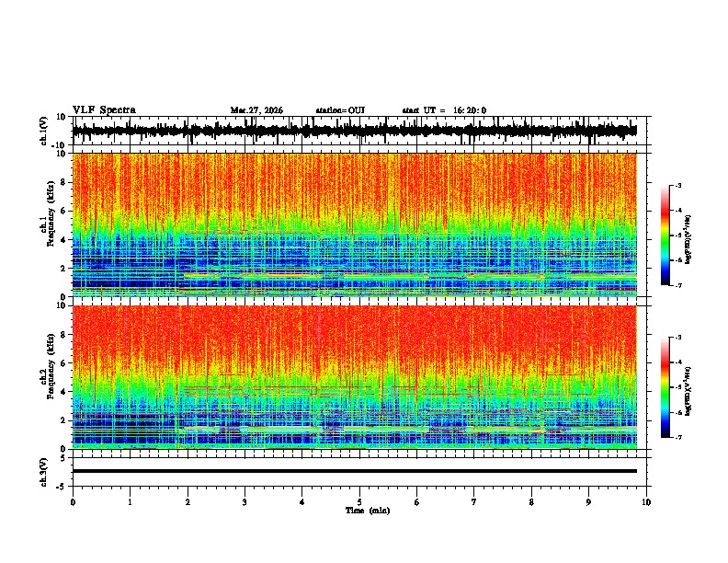Click the time-axis tick label "2"
Image resolution: width=728 pixels, height=563 pixels.
pyautogui.click(x=188, y=502)
